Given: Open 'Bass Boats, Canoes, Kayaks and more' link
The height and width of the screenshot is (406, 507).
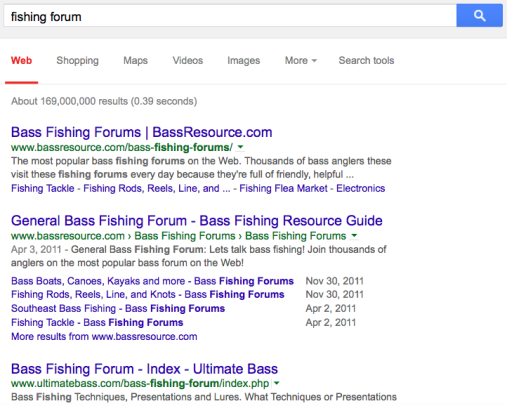Looking at the screenshot, I should click(x=152, y=281).
